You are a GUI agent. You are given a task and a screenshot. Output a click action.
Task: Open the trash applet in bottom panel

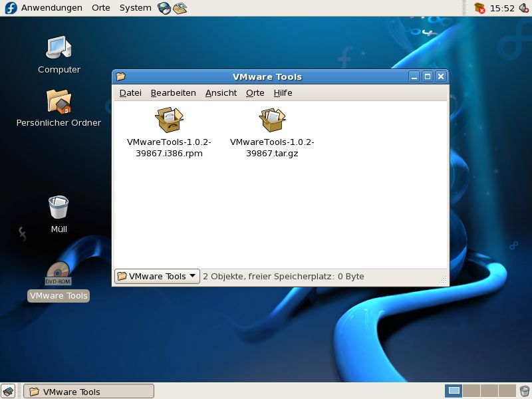(525, 391)
